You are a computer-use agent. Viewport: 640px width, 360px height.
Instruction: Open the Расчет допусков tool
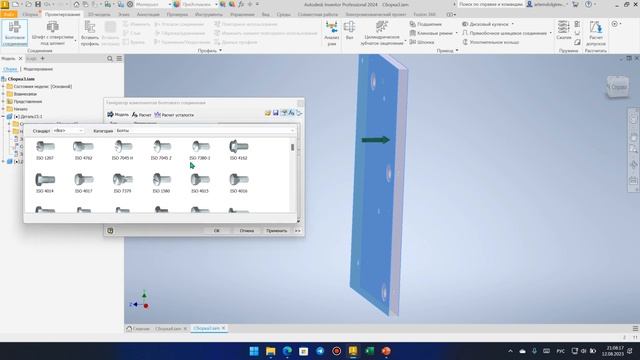click(x=596, y=33)
